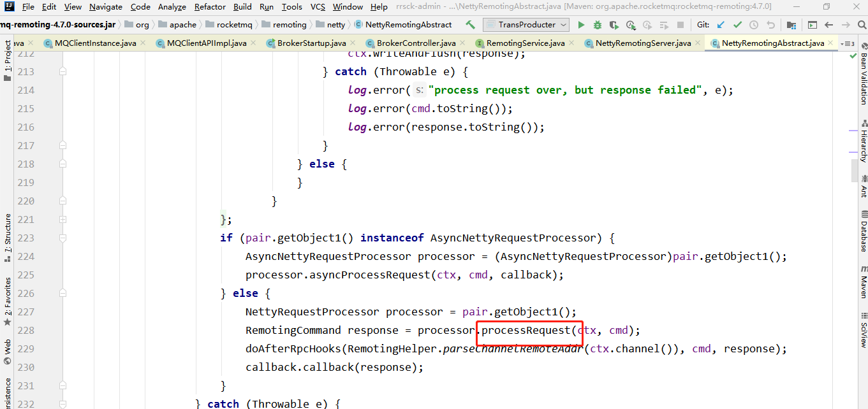Open the Maven side panel
The width and height of the screenshot is (868, 409).
(x=863, y=282)
